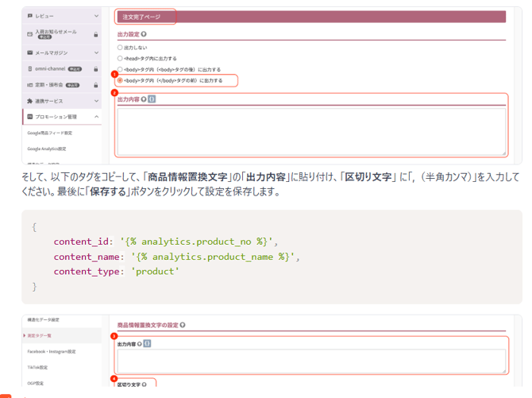Viewport: 532px width, 398px height.
Task: Click inside the upper 出力内容 text area
Action: click(310, 130)
